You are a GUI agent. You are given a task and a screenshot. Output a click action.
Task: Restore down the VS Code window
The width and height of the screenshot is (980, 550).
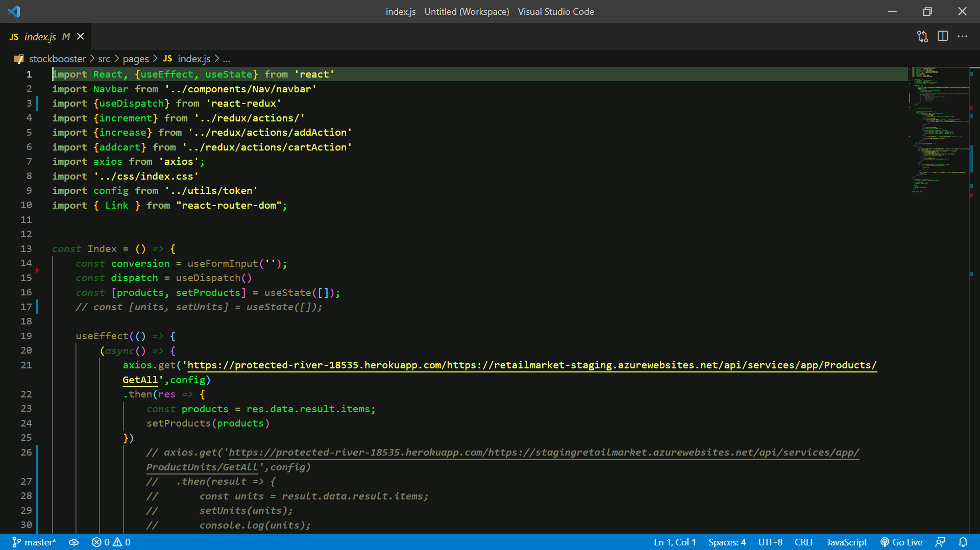[x=927, y=11]
